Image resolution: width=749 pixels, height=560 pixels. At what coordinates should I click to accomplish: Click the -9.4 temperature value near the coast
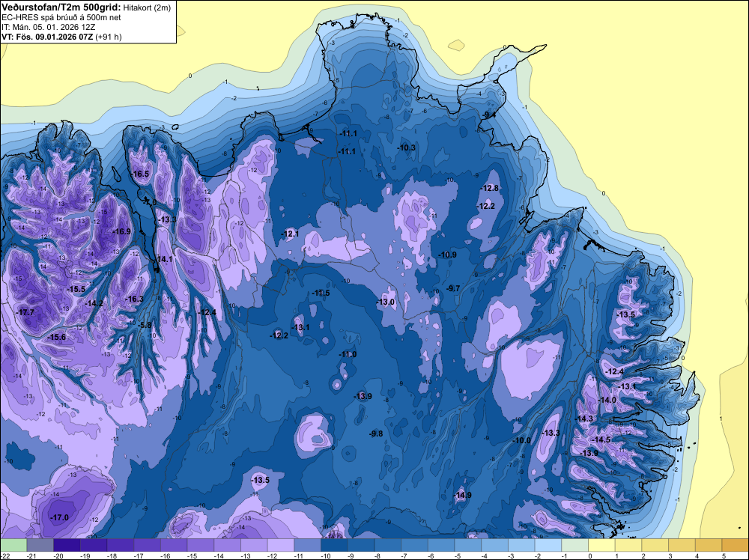(x=488, y=115)
